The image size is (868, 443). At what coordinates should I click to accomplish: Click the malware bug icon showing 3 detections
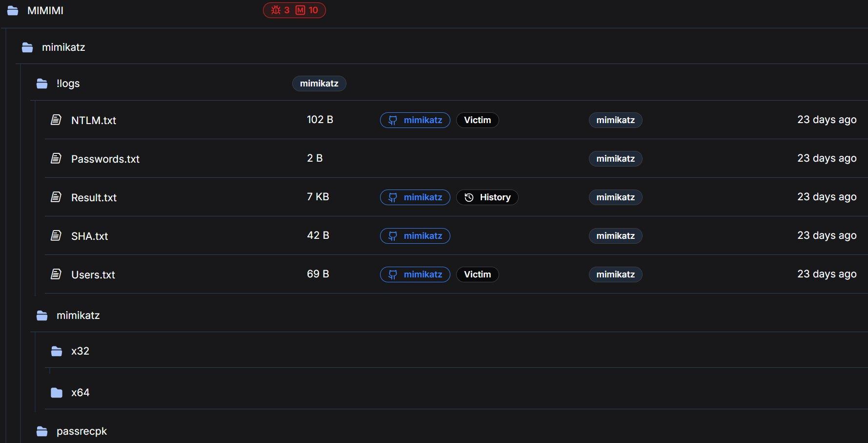pyautogui.click(x=276, y=10)
